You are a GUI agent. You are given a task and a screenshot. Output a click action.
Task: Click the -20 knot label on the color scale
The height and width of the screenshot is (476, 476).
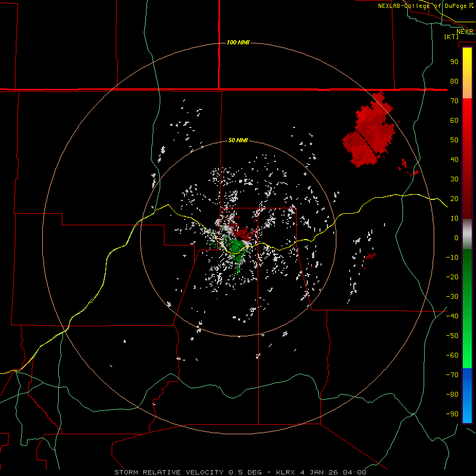tap(452, 277)
